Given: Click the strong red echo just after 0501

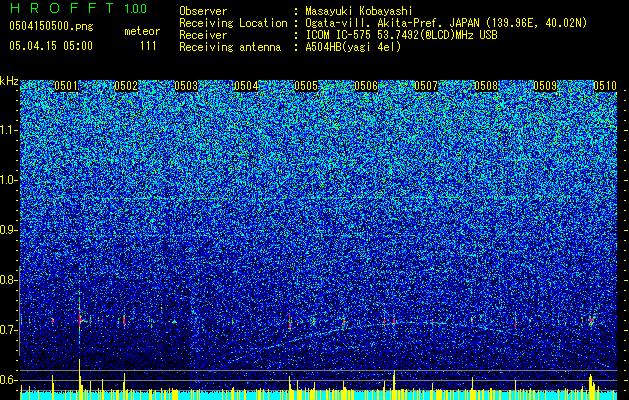Looking at the screenshot, I should (80, 319).
